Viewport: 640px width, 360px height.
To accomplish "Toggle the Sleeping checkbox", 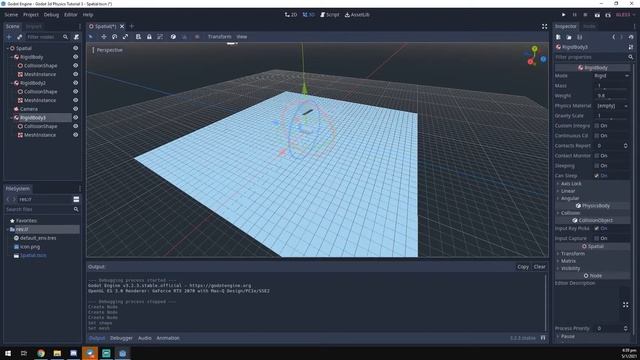I will pyautogui.click(x=597, y=166).
